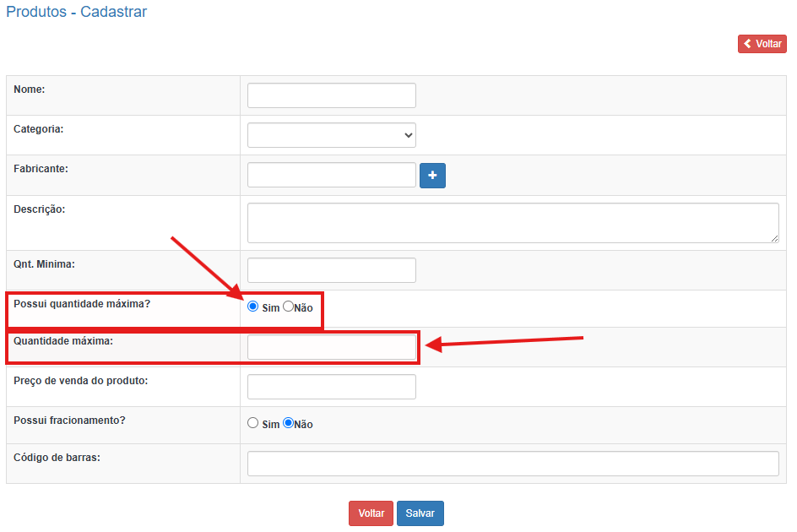Click the Quantidade máxima input field
Screen dimensions: 797x532
click(x=331, y=347)
